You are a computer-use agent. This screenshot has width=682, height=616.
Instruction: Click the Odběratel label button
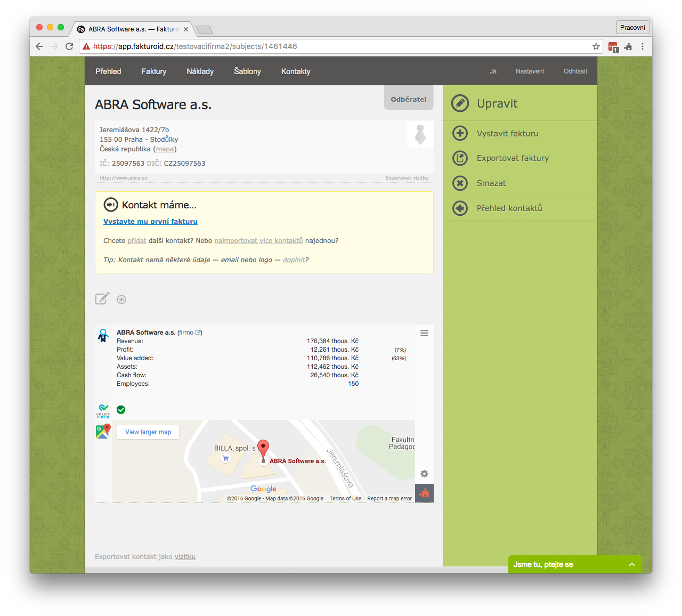pyautogui.click(x=409, y=99)
